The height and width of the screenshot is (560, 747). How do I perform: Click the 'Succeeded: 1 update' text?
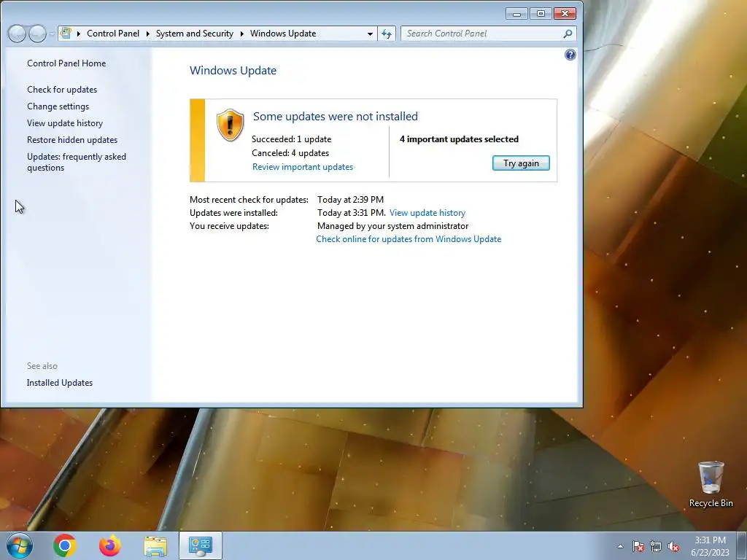tap(292, 139)
